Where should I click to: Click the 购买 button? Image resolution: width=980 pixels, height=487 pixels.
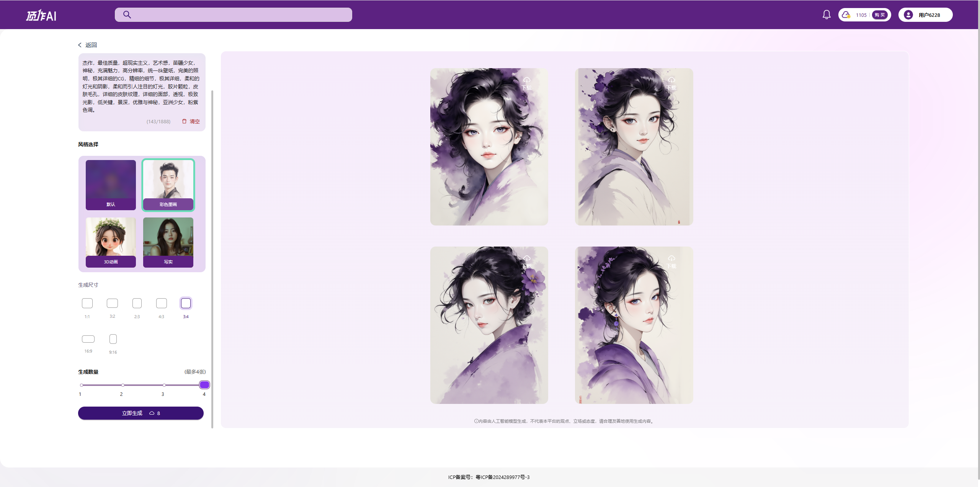pyautogui.click(x=880, y=15)
